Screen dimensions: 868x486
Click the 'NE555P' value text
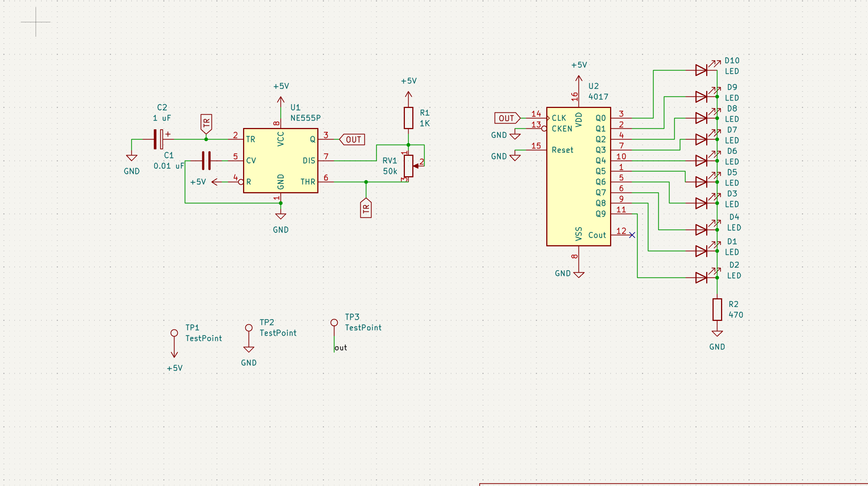coord(305,118)
